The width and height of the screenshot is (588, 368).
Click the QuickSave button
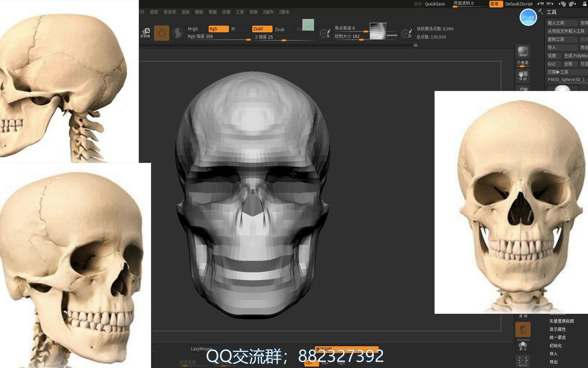(435, 4)
